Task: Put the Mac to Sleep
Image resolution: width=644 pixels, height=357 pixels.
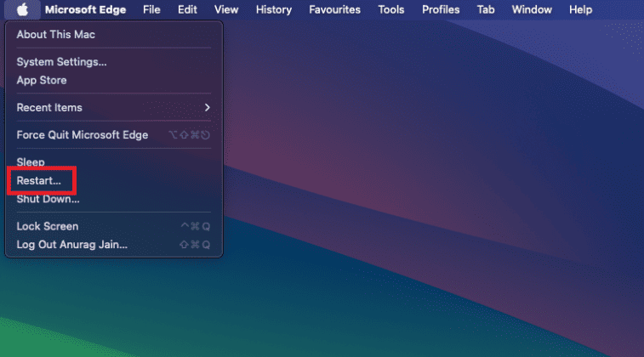Action: 31,162
